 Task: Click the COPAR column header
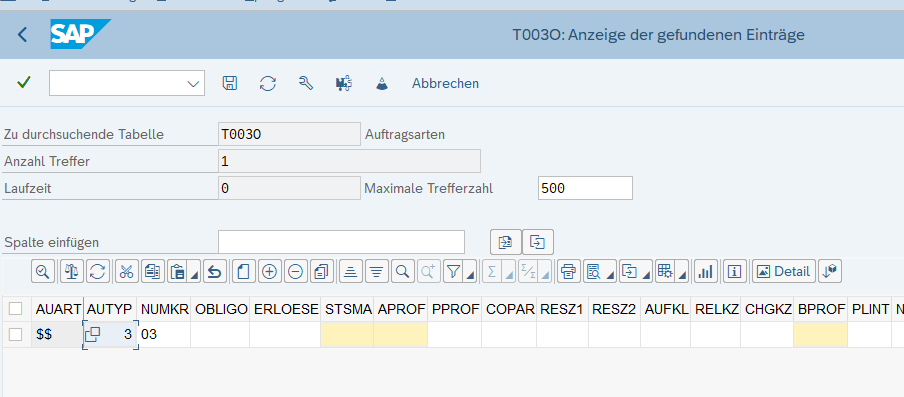510,309
